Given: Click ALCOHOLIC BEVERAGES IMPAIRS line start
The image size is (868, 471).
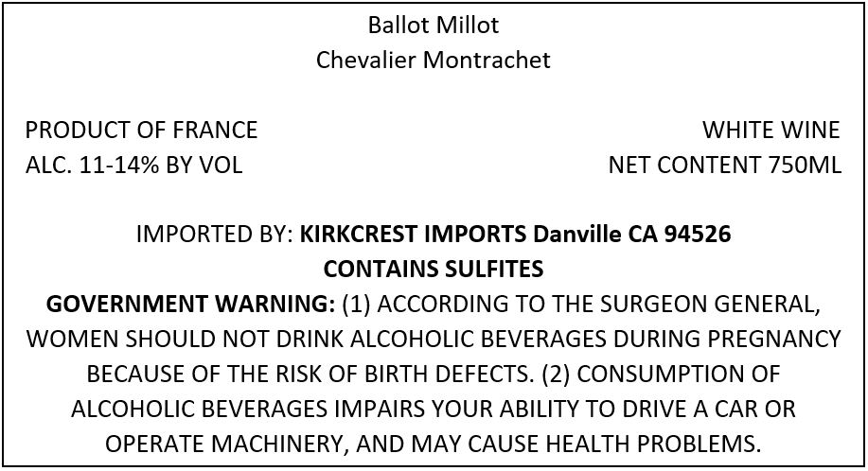Looking at the screenshot, I should point(248,409).
